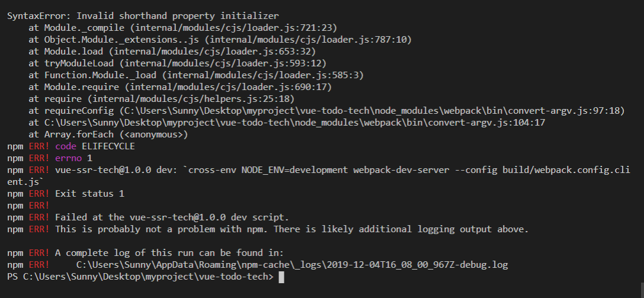The width and height of the screenshot is (644, 298).
Task: Open the debug.log file path link
Action: (x=292, y=265)
